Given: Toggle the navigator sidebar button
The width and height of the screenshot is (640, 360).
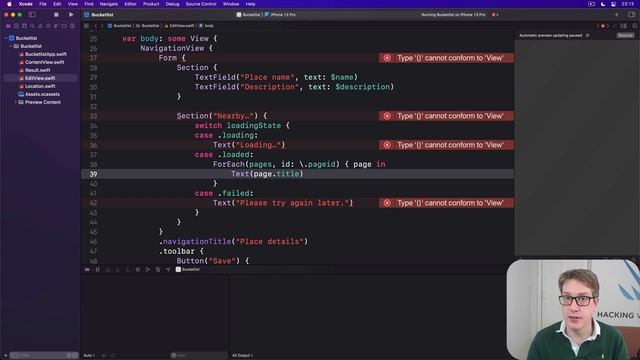Looking at the screenshot, I should (32, 15).
